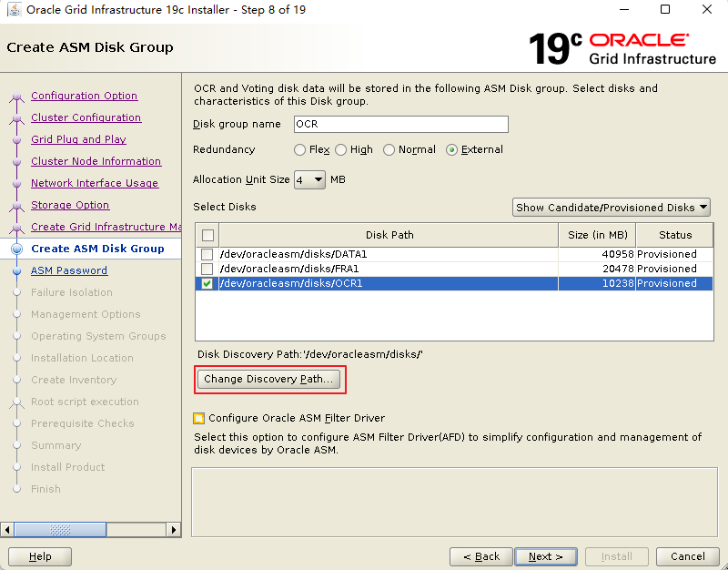Select Normal redundancy
728x570 pixels.
[389, 149]
